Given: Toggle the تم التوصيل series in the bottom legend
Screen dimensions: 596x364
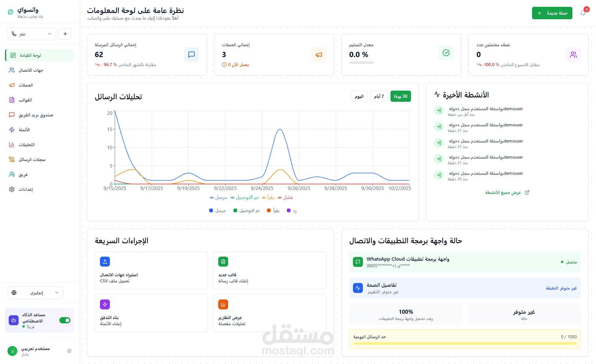Looking at the screenshot, I should [246, 211].
